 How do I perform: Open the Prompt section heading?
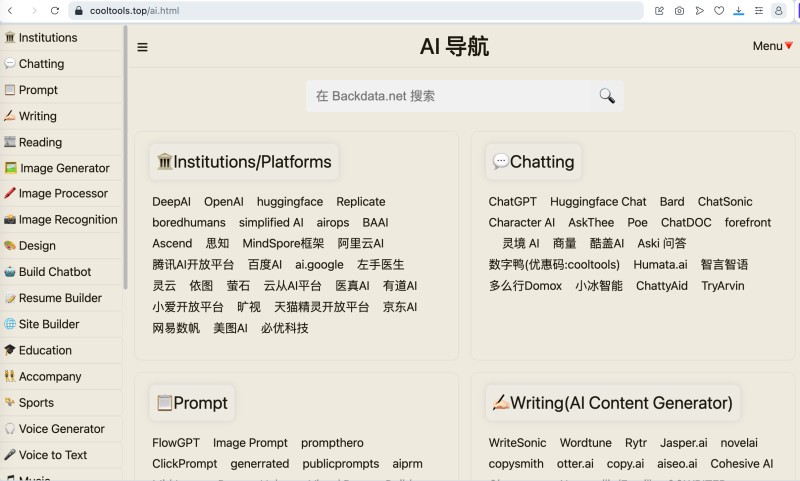pyautogui.click(x=192, y=403)
